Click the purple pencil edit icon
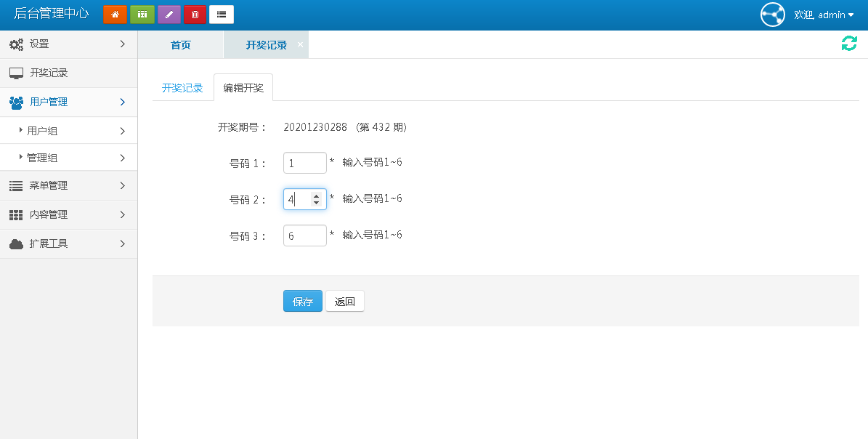This screenshot has width=868, height=439. tap(169, 15)
